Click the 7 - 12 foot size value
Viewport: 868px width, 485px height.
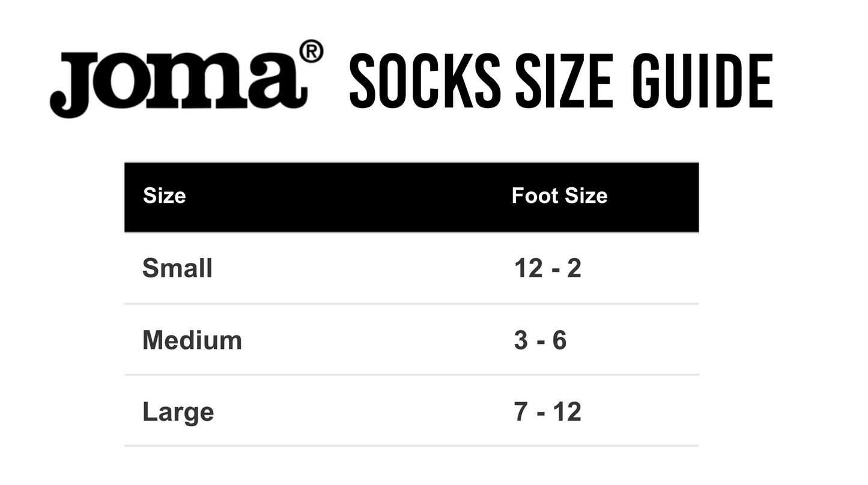[547, 412]
